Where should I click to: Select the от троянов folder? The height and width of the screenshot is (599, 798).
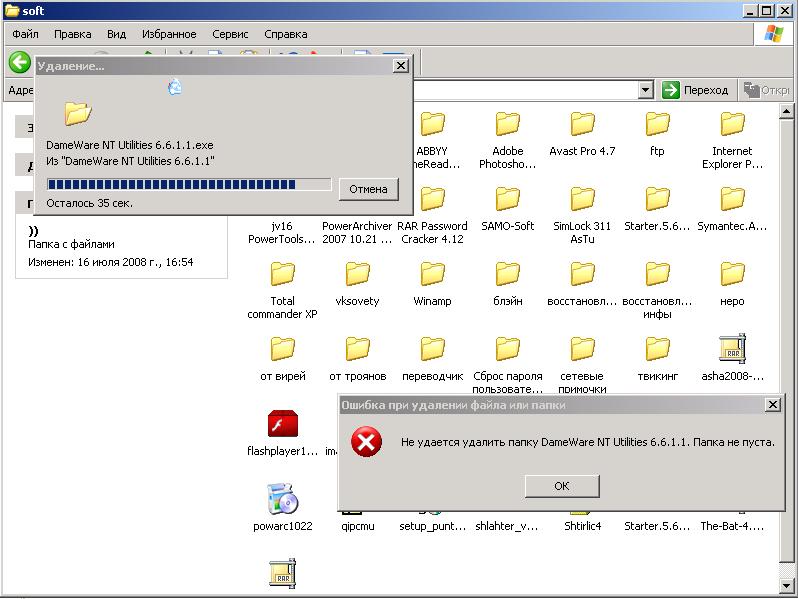pos(357,349)
